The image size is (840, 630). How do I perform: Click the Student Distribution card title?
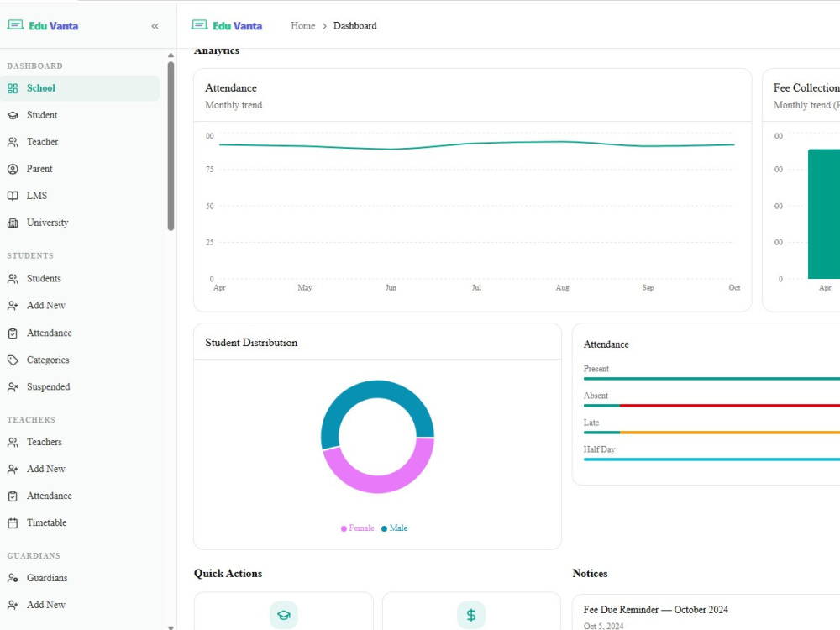[251, 343]
